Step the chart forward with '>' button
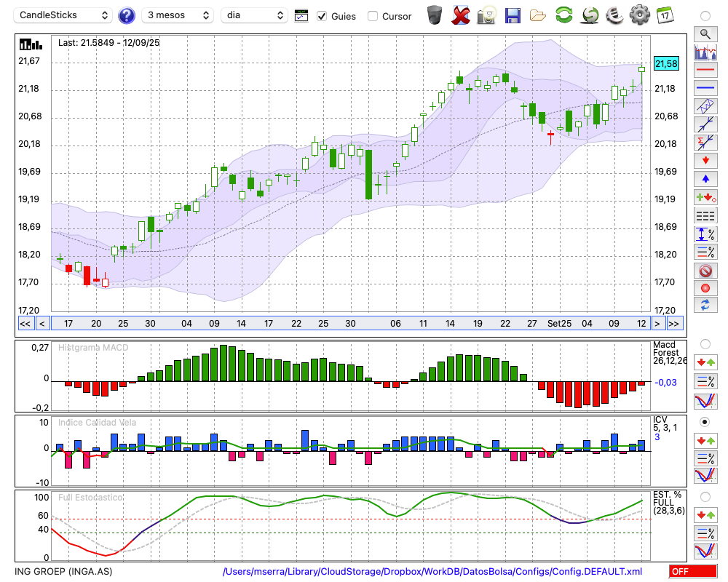This screenshot has width=728, height=582. click(657, 324)
